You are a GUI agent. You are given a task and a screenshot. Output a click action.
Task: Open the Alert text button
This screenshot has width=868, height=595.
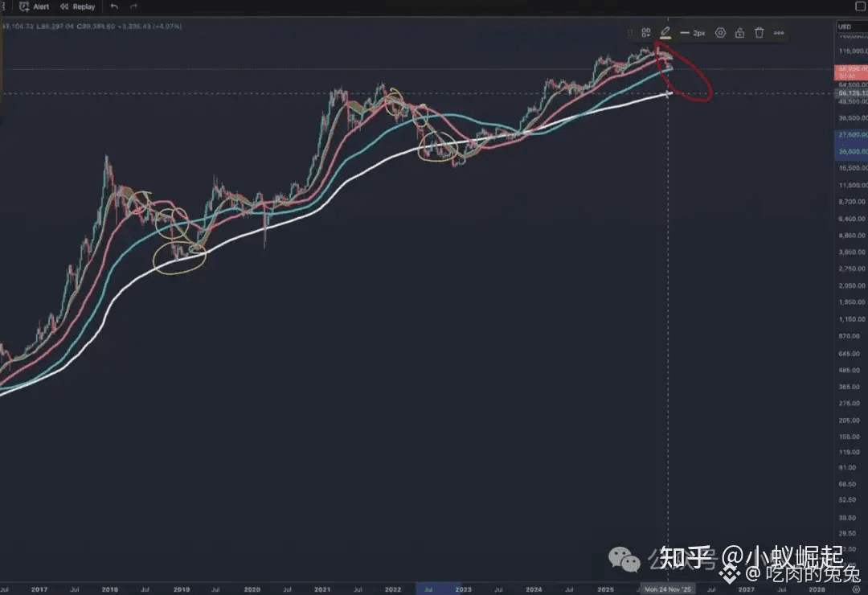[41, 6]
